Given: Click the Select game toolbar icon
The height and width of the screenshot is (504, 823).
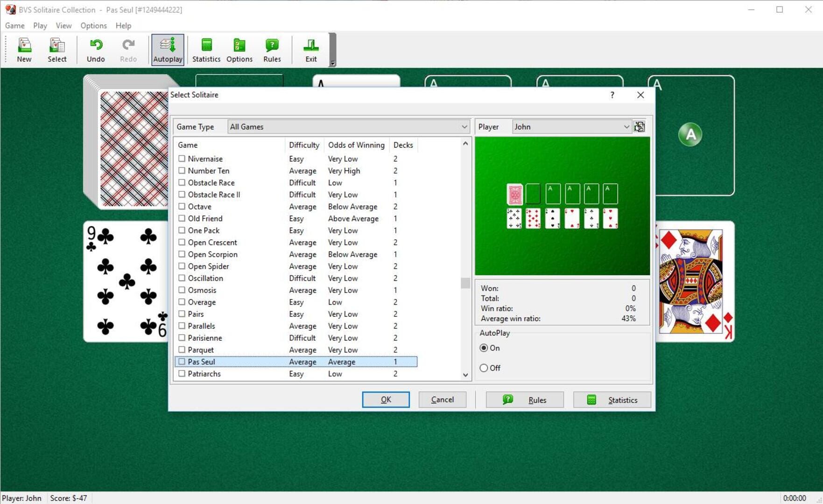Looking at the screenshot, I should click(57, 50).
